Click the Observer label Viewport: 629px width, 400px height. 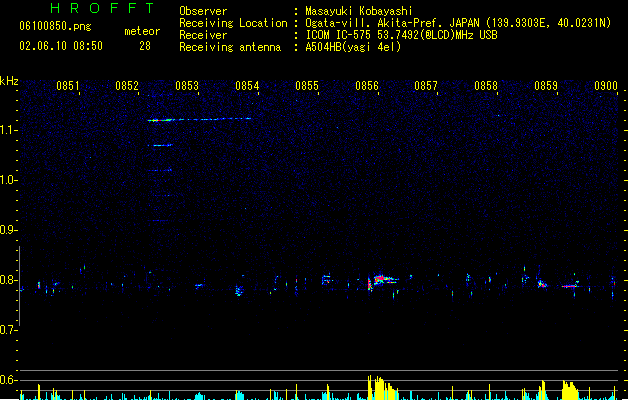click(x=203, y=11)
